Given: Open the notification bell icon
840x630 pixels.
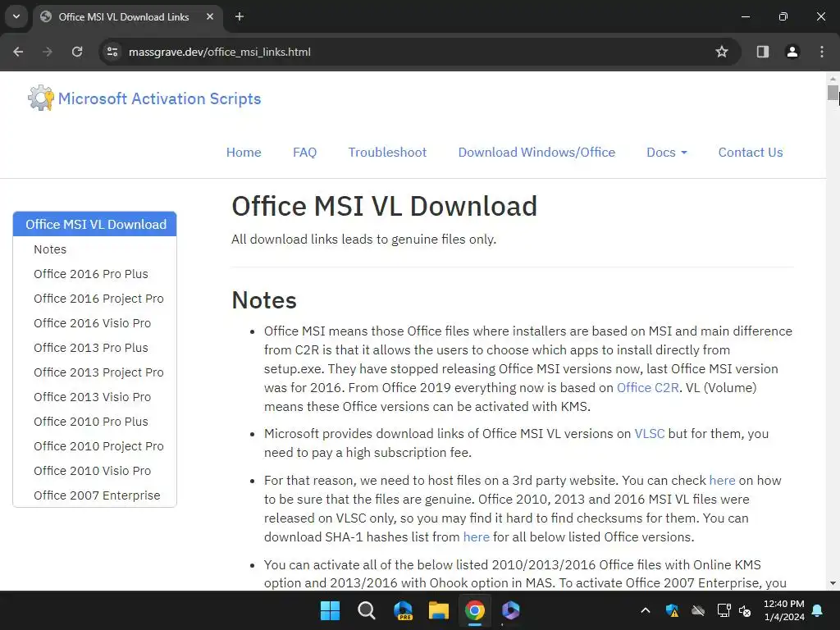Looking at the screenshot, I should point(818,610).
